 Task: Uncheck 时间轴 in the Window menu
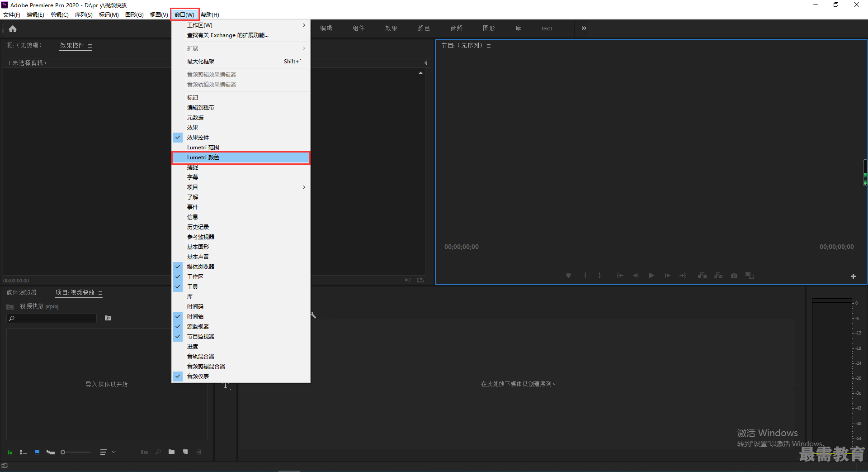point(241,316)
